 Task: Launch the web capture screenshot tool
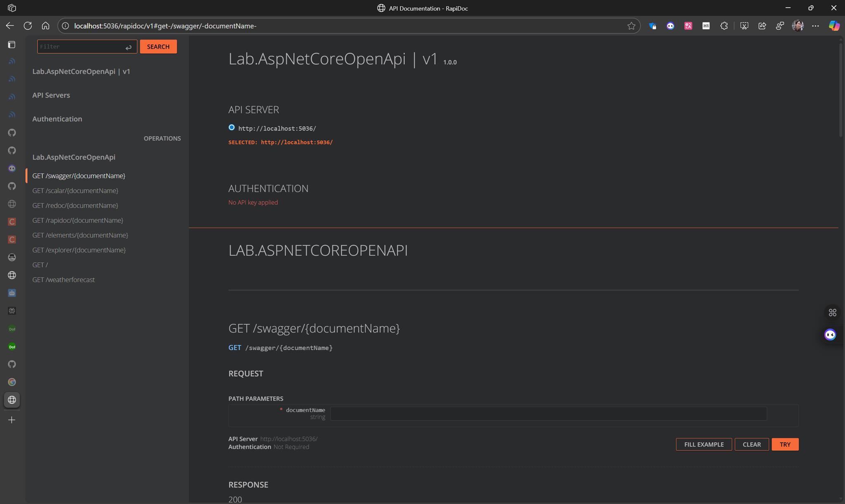[744, 26]
